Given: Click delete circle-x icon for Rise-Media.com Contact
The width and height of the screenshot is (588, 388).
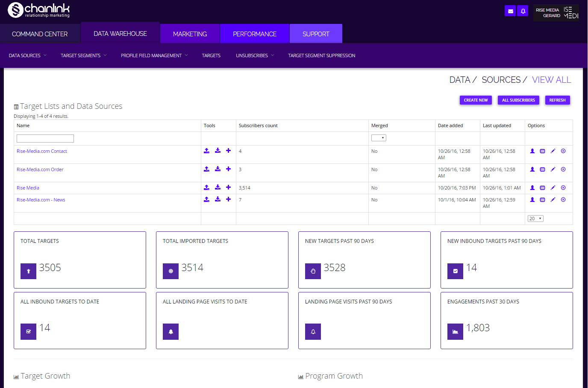Looking at the screenshot, I should pyautogui.click(x=563, y=151).
